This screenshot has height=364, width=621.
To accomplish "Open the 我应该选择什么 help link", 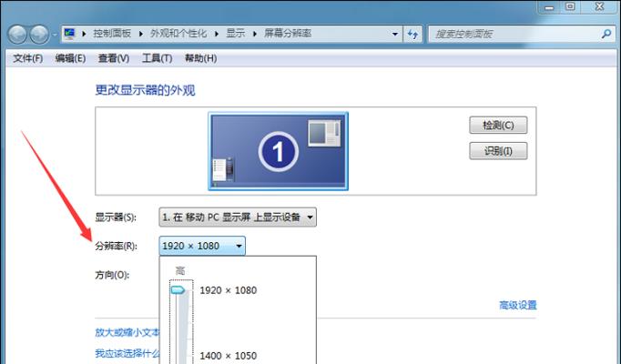I will coord(127,353).
